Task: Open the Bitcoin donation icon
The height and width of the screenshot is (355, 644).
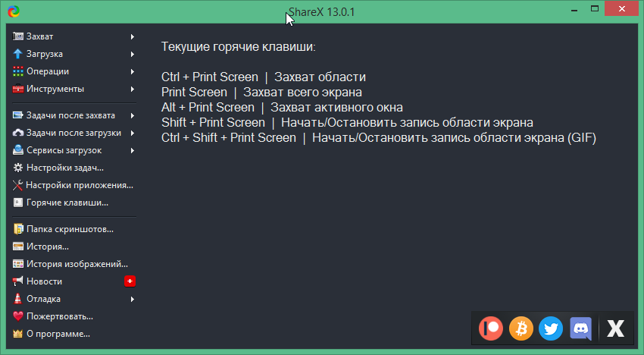Action: click(x=521, y=328)
